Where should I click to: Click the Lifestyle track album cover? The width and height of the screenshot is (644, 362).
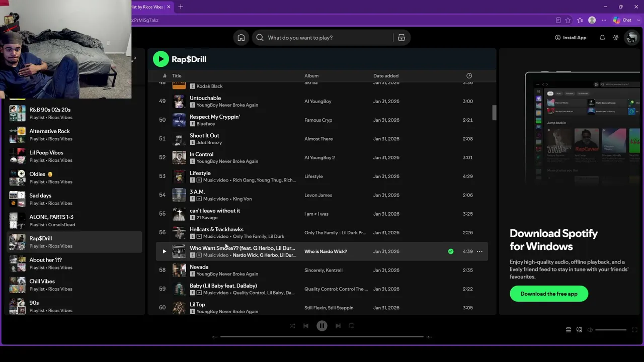pos(179,176)
